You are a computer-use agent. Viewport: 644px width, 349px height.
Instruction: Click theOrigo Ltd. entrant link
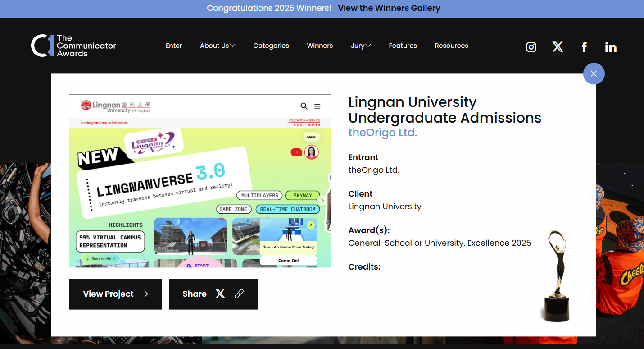[x=382, y=133]
